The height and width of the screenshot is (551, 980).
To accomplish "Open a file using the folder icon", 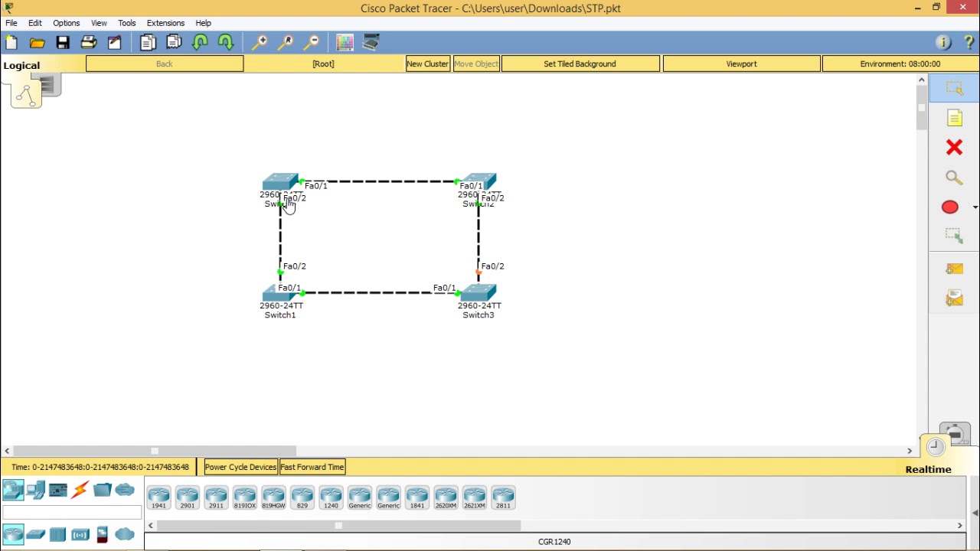I will 37,43.
